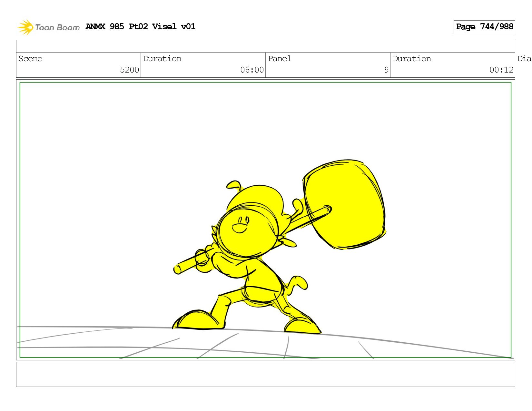This screenshot has height=411, width=532.
Task: Click the scene duration value '06:00'
Action: coord(252,70)
